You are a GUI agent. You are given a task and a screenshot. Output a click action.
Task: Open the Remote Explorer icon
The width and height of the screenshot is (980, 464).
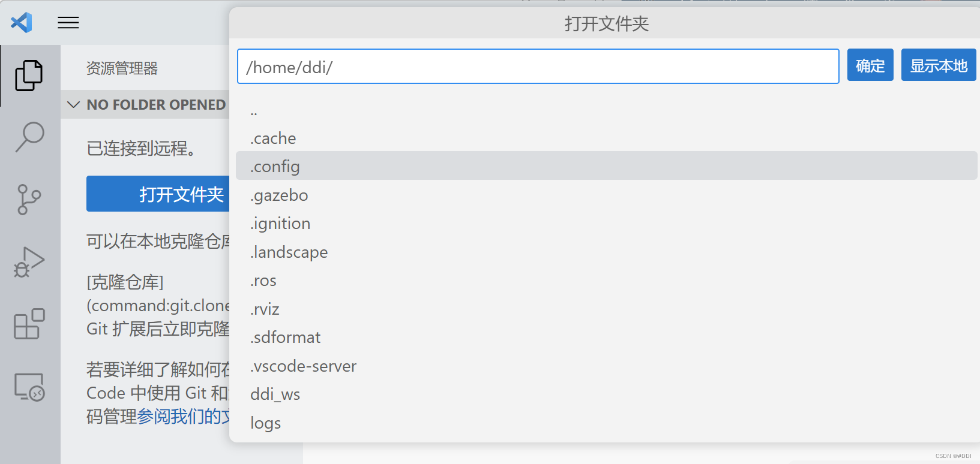pyautogui.click(x=30, y=387)
